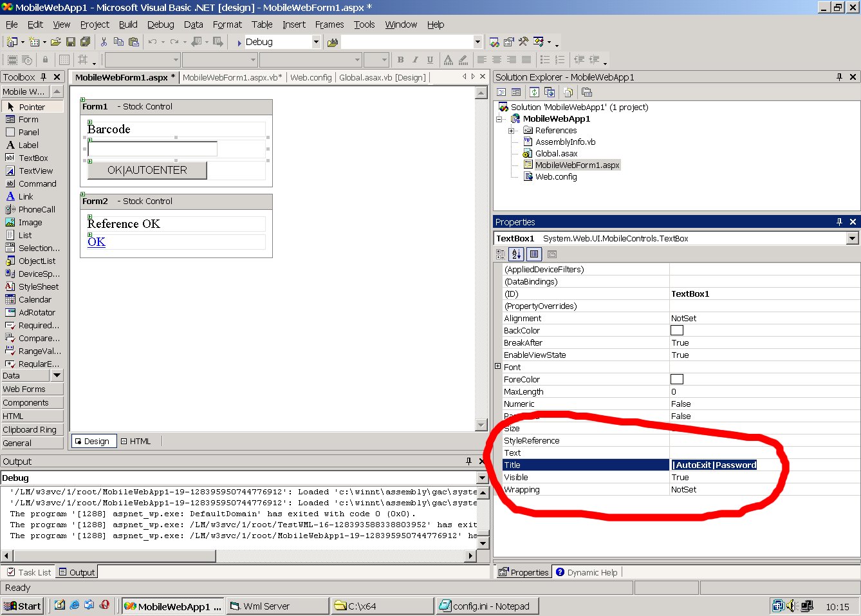Select the ObjectList control in Toolbox
This screenshot has width=861, height=616.
click(32, 261)
